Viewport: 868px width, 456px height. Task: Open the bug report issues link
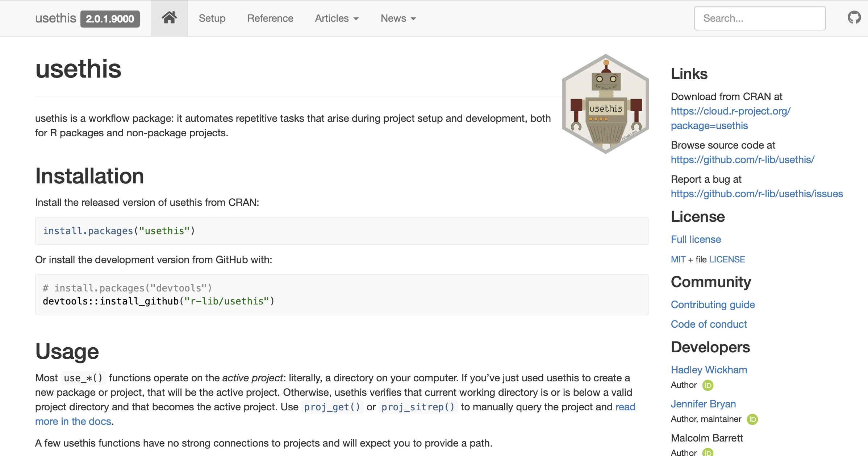point(756,194)
